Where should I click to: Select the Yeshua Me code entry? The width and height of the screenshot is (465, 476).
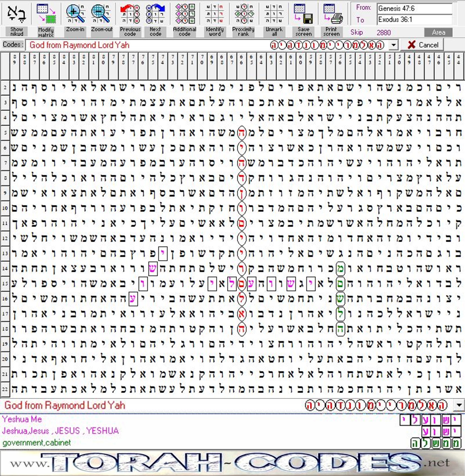tap(22, 419)
